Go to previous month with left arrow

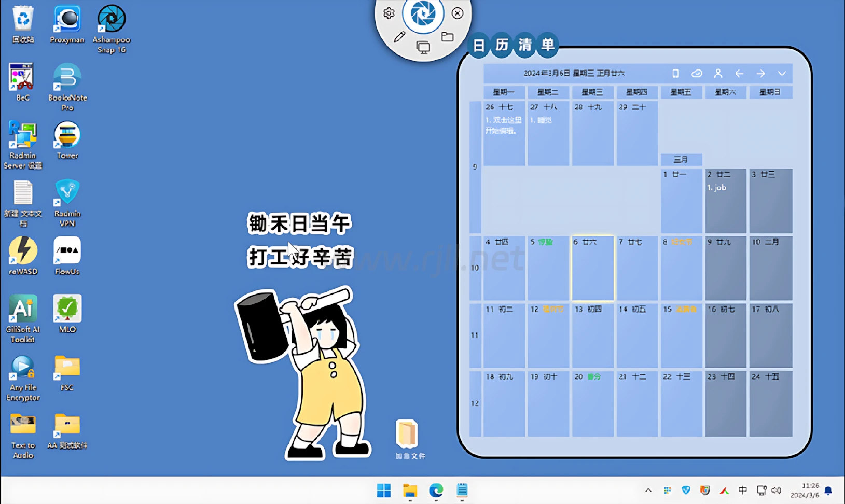pyautogui.click(x=739, y=74)
